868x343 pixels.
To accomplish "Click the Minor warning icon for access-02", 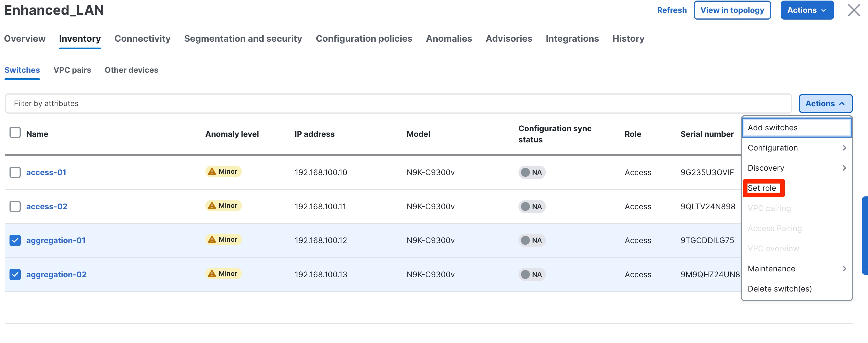I will pyautogui.click(x=212, y=206).
